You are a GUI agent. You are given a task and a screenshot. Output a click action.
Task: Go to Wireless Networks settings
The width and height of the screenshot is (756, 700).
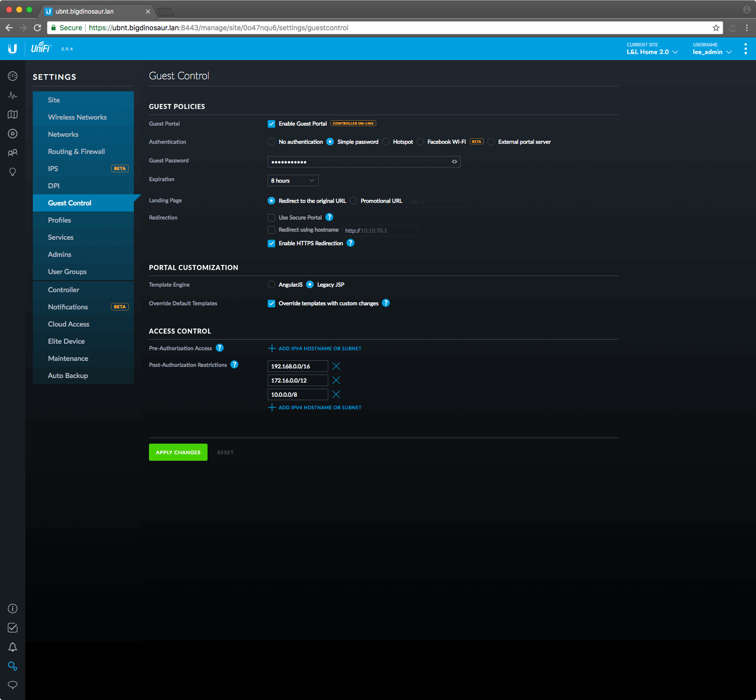(x=77, y=117)
